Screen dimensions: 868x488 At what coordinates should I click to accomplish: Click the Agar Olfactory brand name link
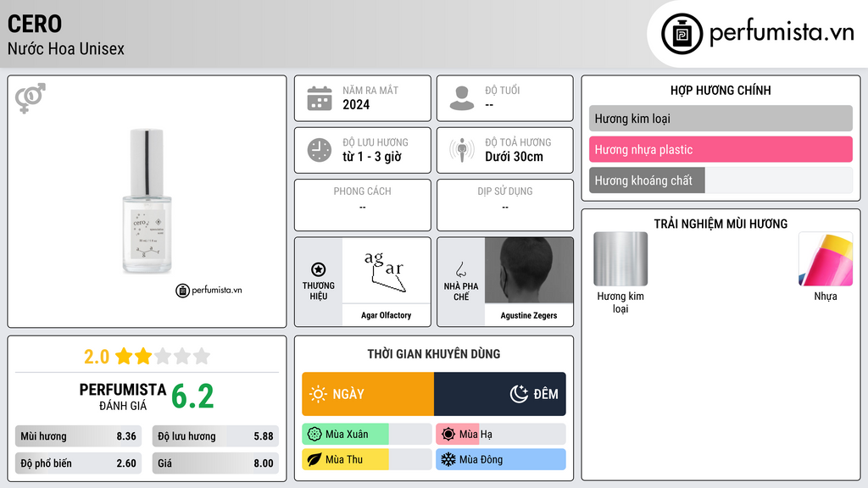(387, 315)
